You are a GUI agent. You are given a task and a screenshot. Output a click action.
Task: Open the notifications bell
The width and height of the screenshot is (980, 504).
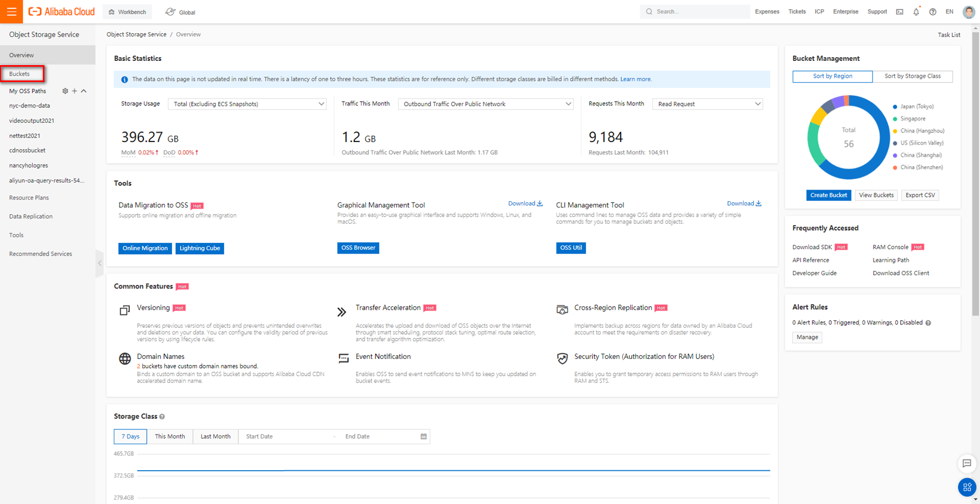click(916, 12)
